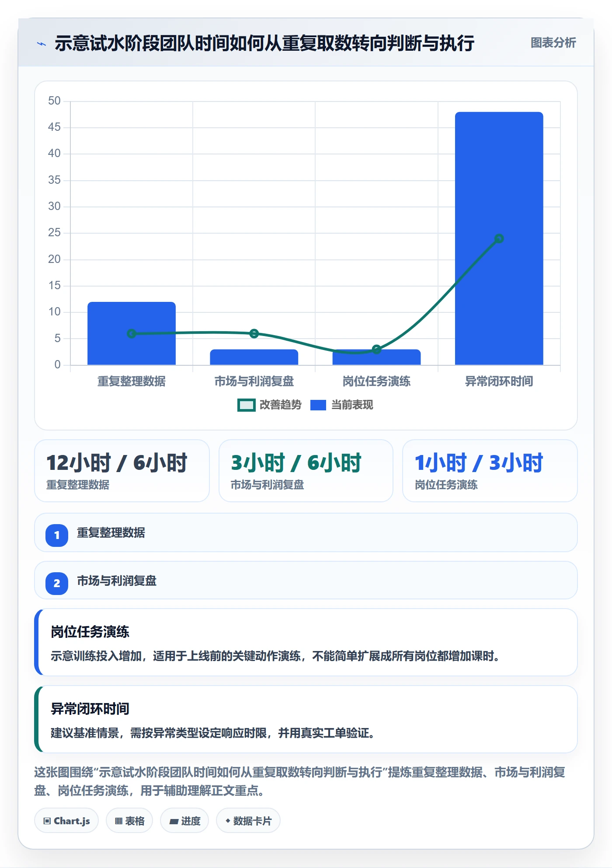Click the 市场与利润复盘 axis label
The height and width of the screenshot is (868, 612).
[254, 381]
